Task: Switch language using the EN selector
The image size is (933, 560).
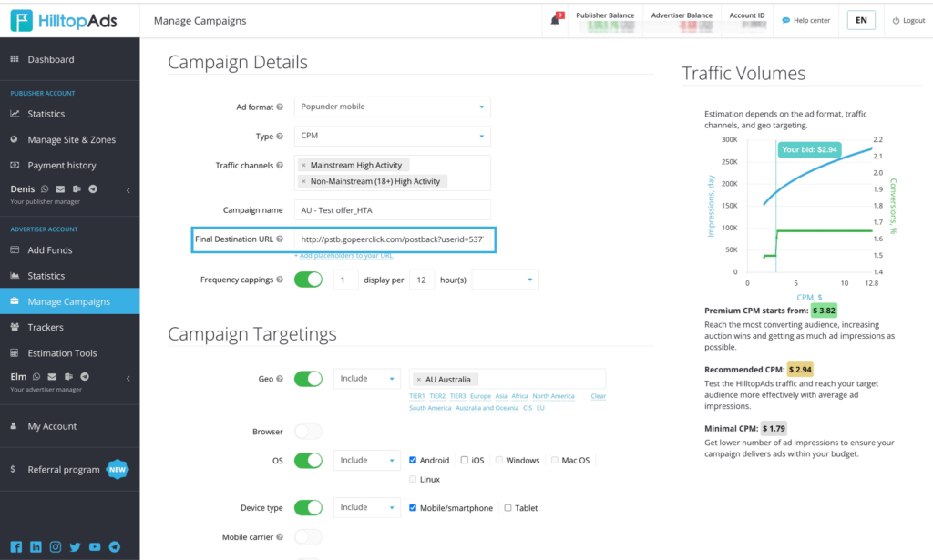Action: coord(861,20)
